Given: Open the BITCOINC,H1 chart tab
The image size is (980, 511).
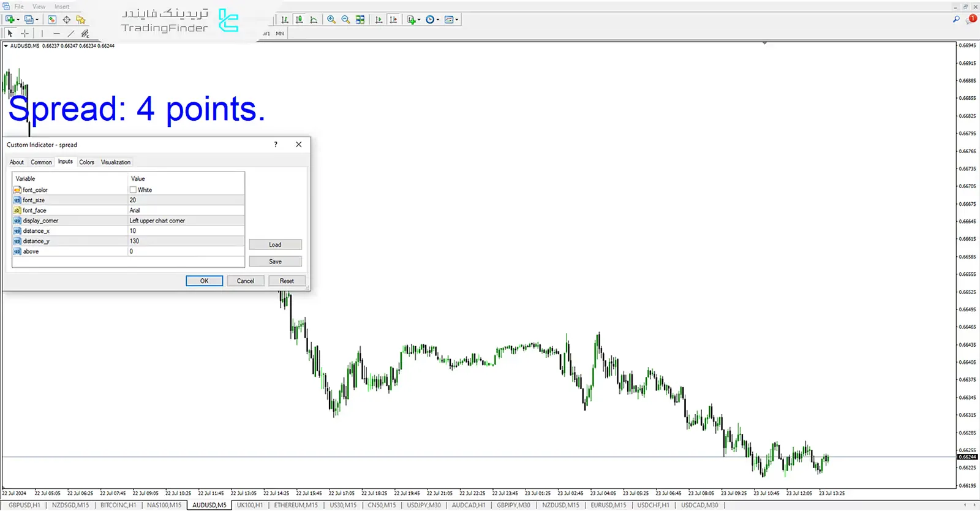Looking at the screenshot, I should click(x=118, y=505).
